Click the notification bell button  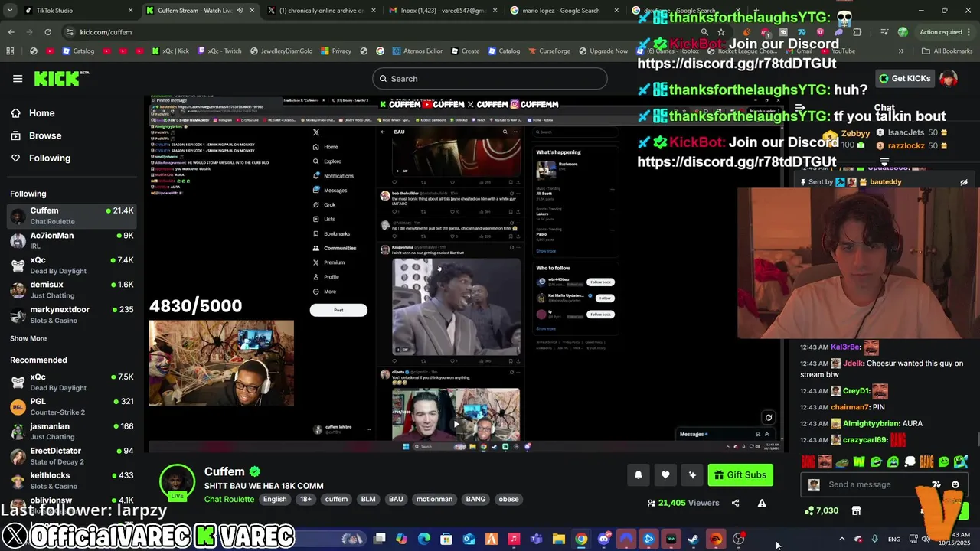pos(638,475)
